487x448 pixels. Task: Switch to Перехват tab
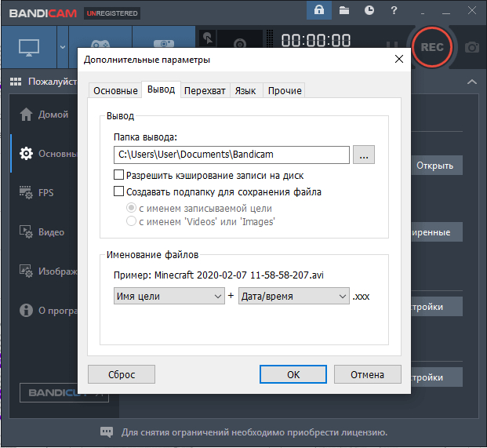205,91
